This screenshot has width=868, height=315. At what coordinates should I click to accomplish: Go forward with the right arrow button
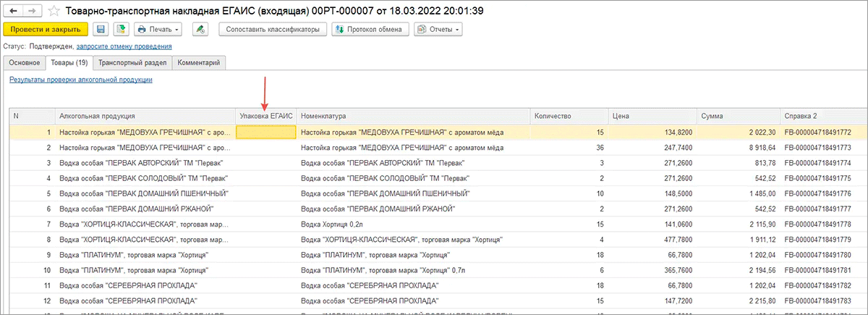pos(32,11)
